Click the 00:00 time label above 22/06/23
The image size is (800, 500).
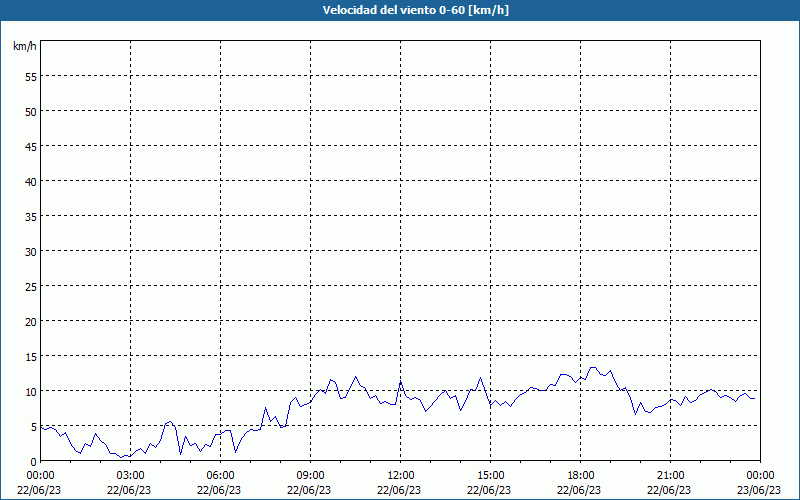point(40,476)
